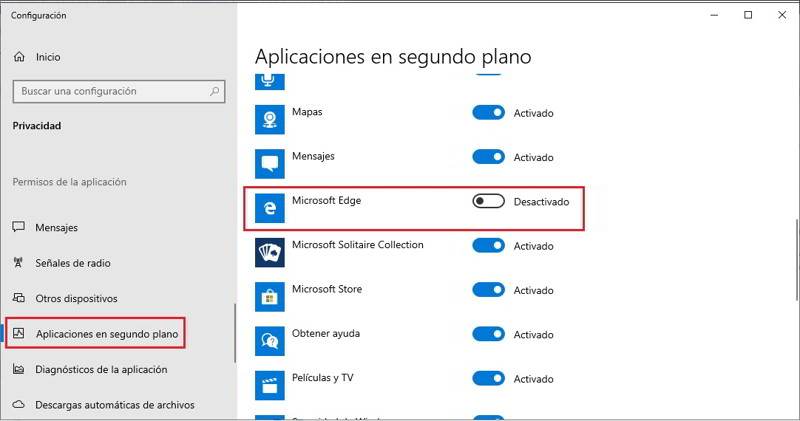Click the Microsoft Edge app icon
Image resolution: width=800 pixels, height=421 pixels.
click(271, 207)
